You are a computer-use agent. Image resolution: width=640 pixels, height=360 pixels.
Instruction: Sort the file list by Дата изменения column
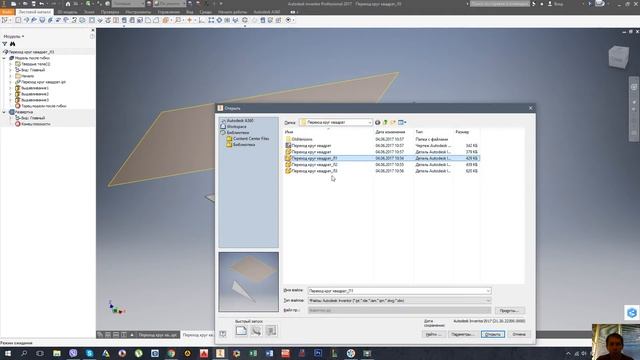(x=390, y=132)
